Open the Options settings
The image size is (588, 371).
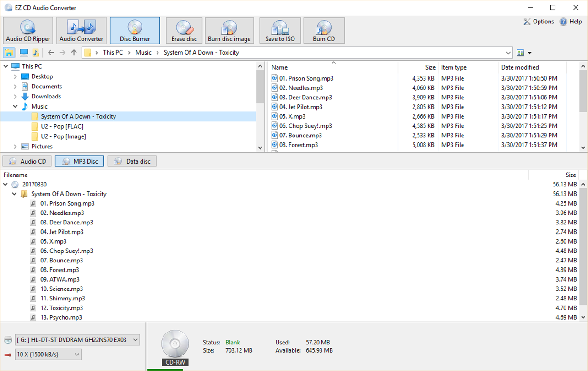tap(539, 22)
